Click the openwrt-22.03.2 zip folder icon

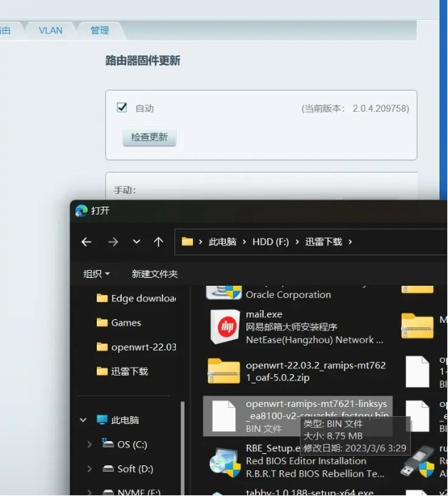click(224, 371)
